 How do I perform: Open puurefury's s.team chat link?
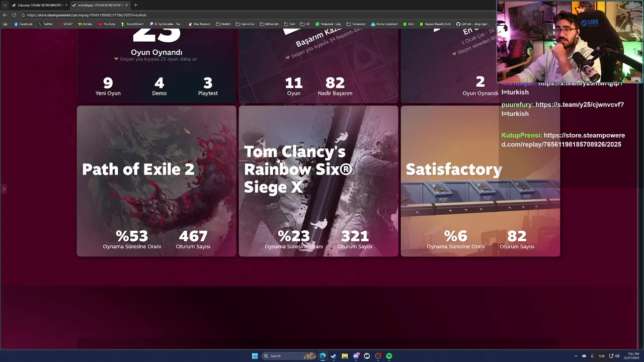562,109
